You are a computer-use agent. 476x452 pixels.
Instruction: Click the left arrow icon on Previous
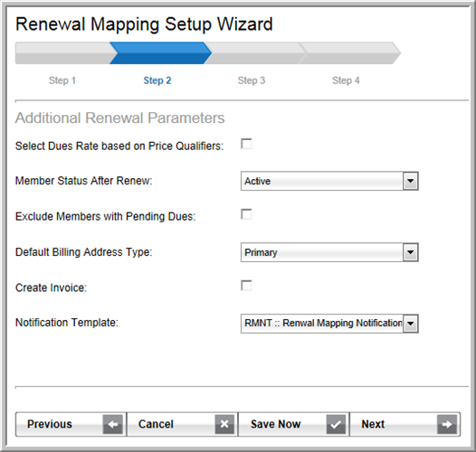coord(112,424)
